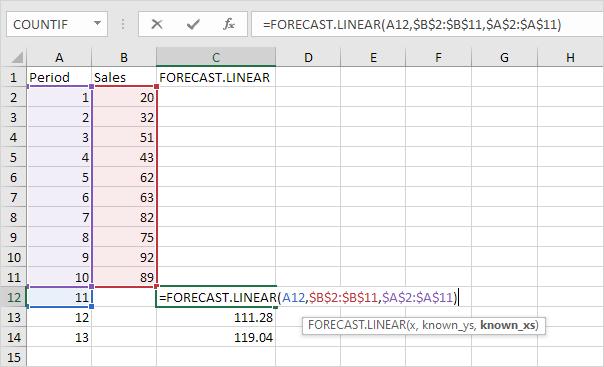Click Sales cell with value 89
Viewport: 604px width, 367px height.
point(124,277)
